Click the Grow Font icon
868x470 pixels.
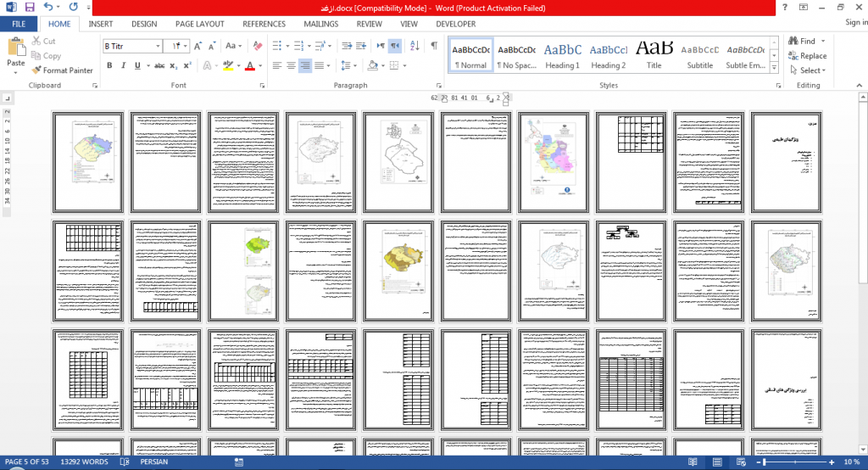click(x=198, y=46)
